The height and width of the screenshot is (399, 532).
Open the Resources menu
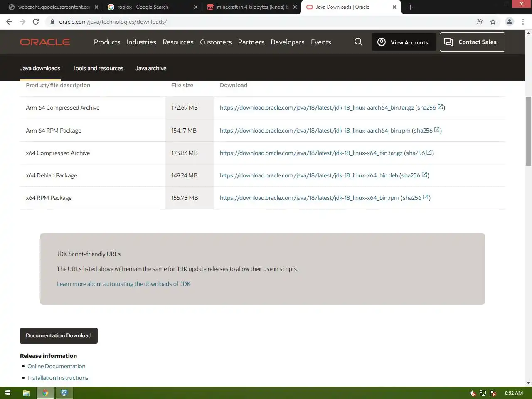(178, 42)
